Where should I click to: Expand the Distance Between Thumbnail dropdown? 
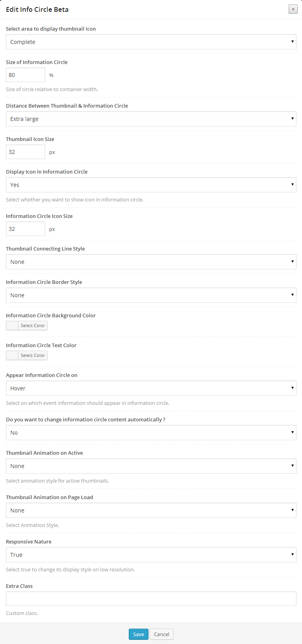[x=151, y=119]
